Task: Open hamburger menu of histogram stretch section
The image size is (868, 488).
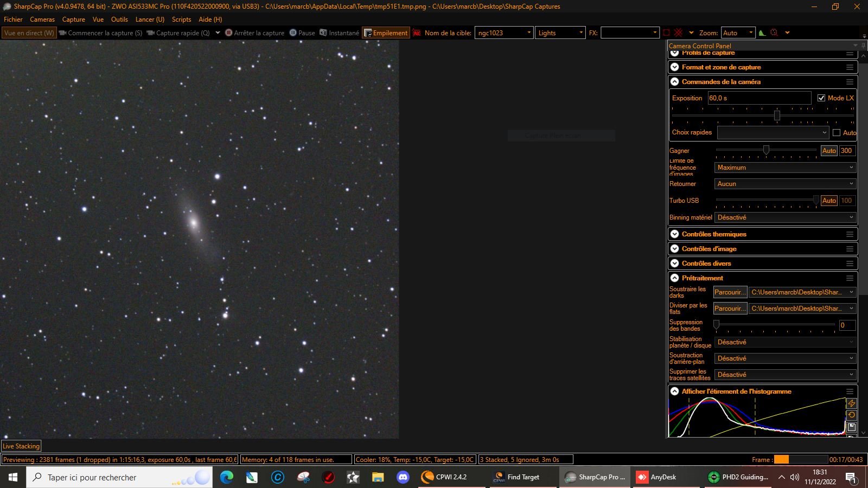Action: pos(850,391)
